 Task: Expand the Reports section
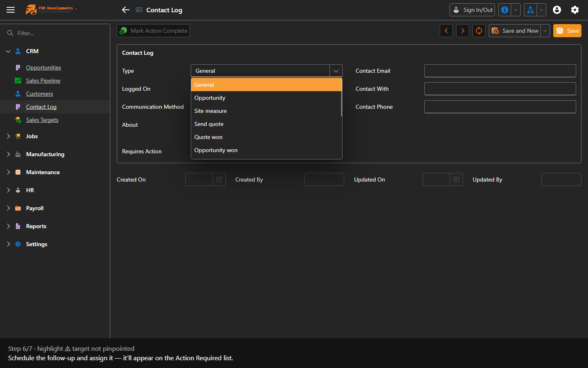(x=8, y=226)
